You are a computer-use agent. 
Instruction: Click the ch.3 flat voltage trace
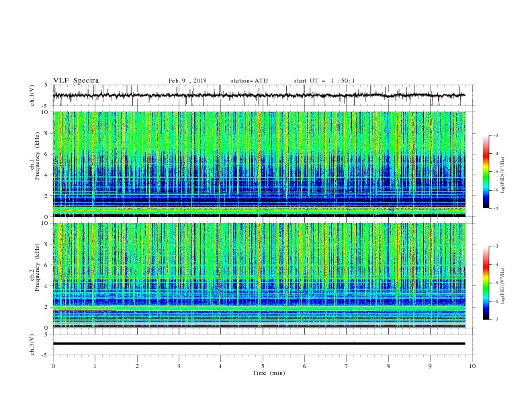259,344
